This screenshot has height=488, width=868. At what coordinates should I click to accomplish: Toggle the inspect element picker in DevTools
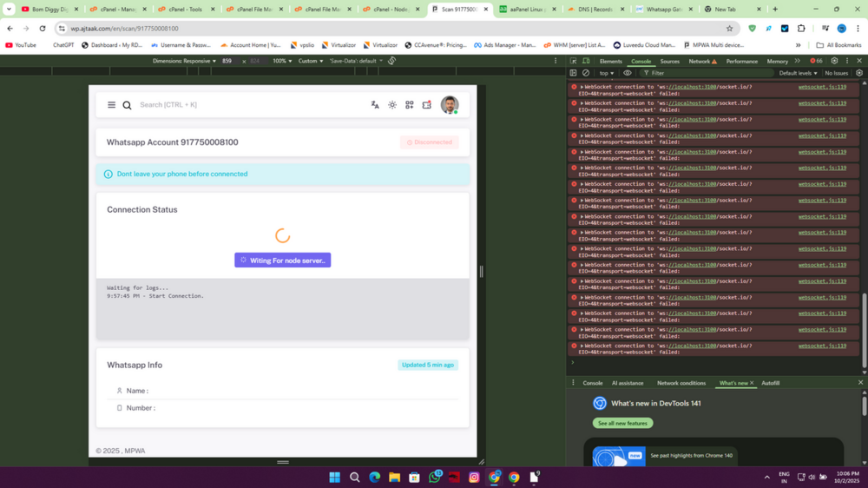pyautogui.click(x=574, y=61)
